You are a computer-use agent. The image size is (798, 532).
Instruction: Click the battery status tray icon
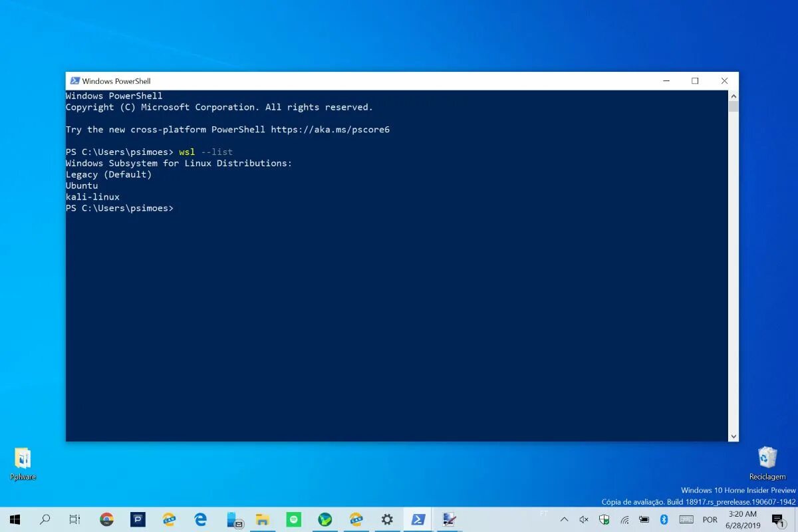coord(644,519)
